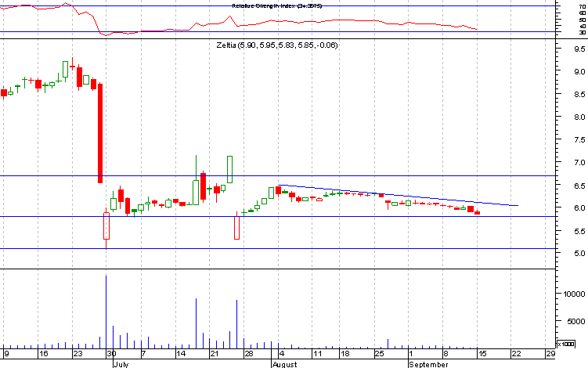The image size is (588, 368).
Task: Click date label 25 on time axis
Action: click(380, 354)
